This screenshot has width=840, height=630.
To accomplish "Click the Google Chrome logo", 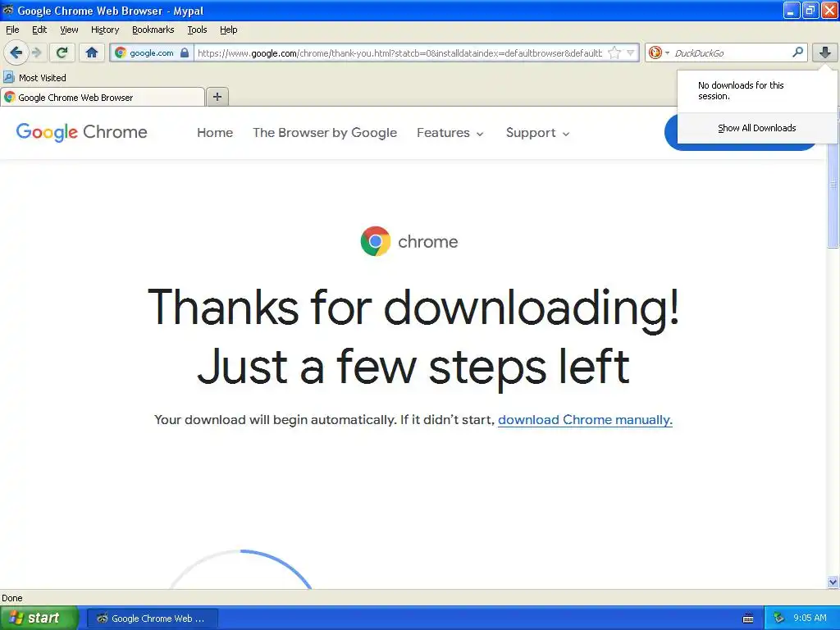I will pos(81,132).
